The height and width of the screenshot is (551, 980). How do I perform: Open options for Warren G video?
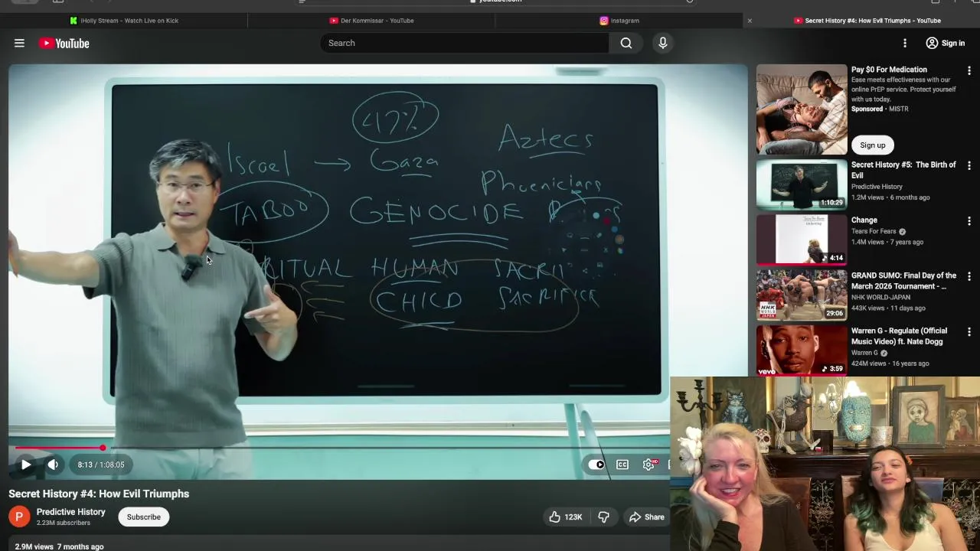[x=969, y=331]
